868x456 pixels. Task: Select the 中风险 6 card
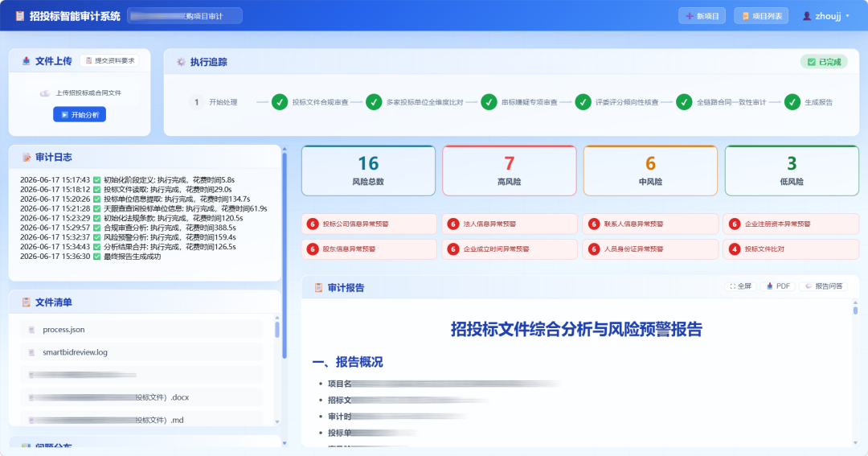[650, 170]
